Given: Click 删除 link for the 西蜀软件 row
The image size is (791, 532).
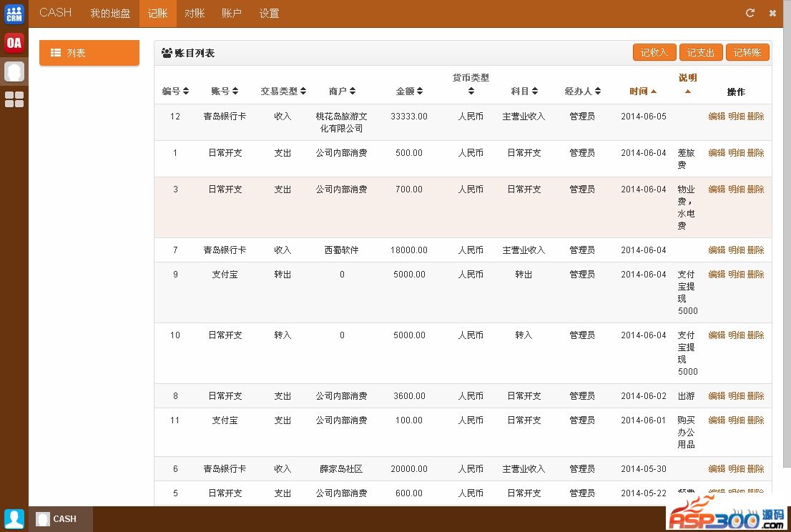Looking at the screenshot, I should [755, 250].
